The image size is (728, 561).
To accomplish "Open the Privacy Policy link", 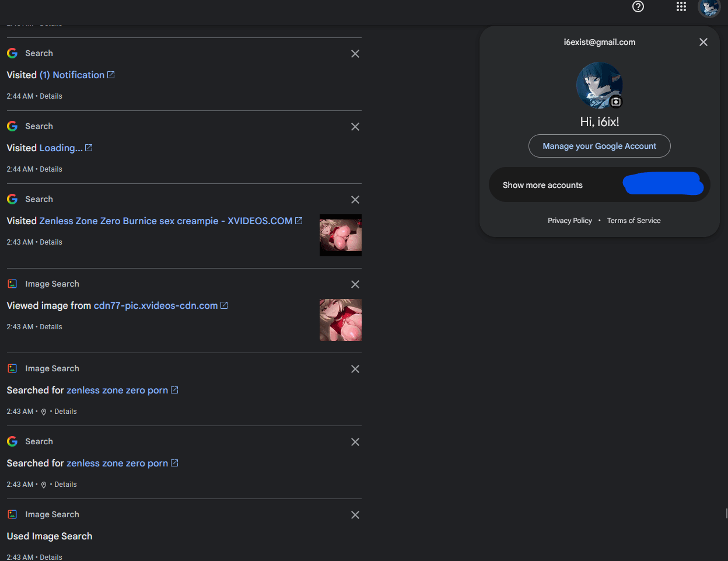I will click(569, 221).
